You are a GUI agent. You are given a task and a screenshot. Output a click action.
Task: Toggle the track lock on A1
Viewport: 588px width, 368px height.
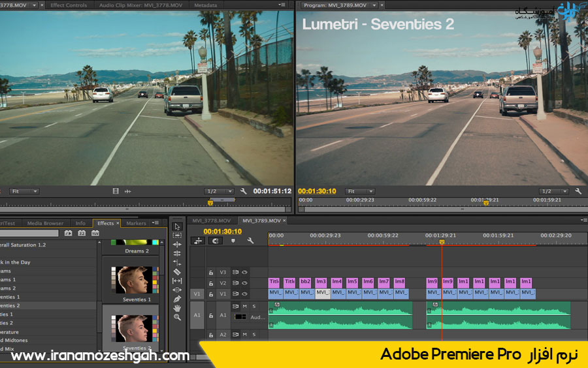click(211, 316)
